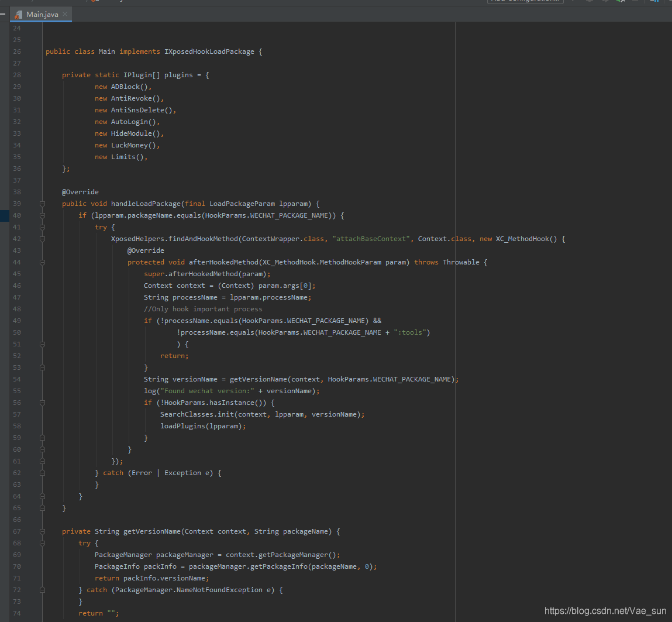
Task: Fold the findAndHookMethod call on line 42
Action: 43,239
